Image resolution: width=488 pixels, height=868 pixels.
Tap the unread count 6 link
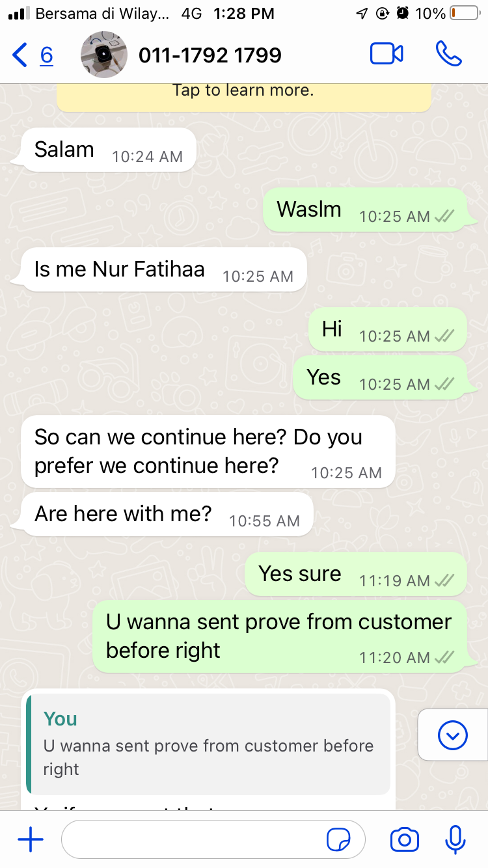46,55
